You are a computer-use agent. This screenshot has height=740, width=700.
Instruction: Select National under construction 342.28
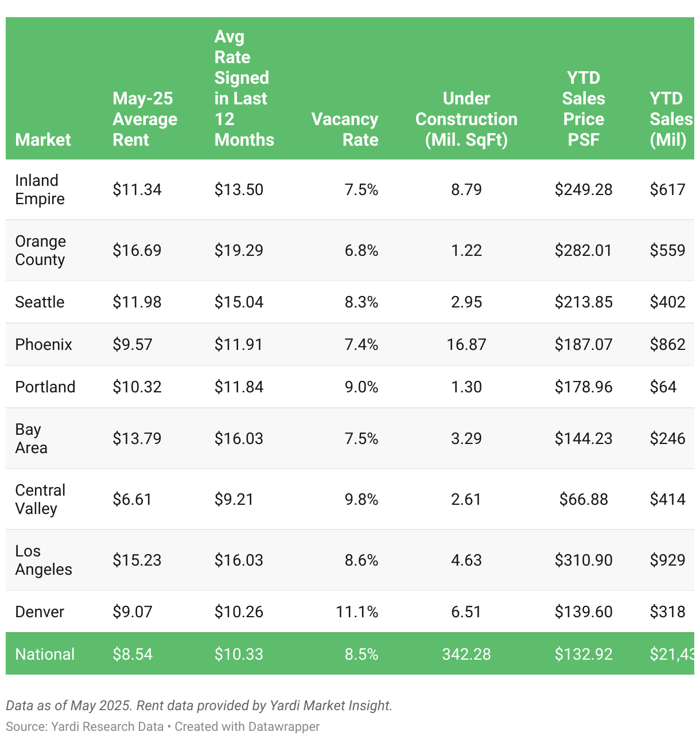point(466,654)
